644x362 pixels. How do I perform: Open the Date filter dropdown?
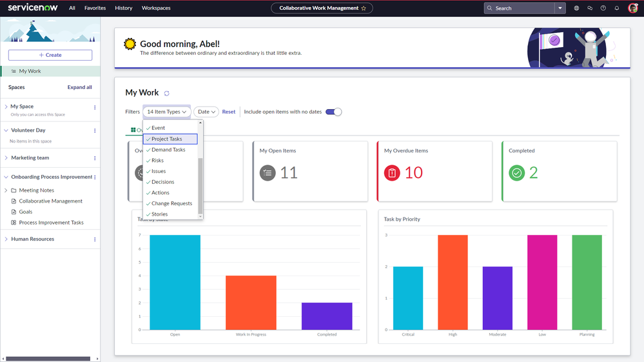point(206,112)
